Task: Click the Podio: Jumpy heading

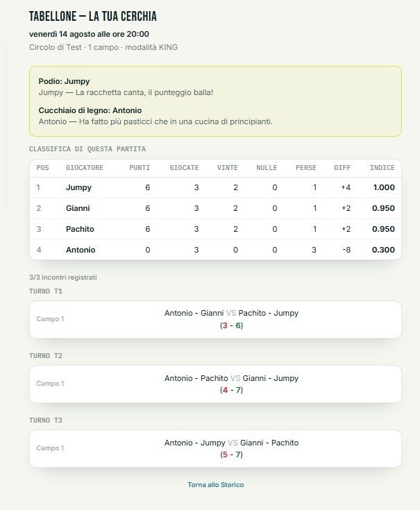Action: tap(64, 81)
